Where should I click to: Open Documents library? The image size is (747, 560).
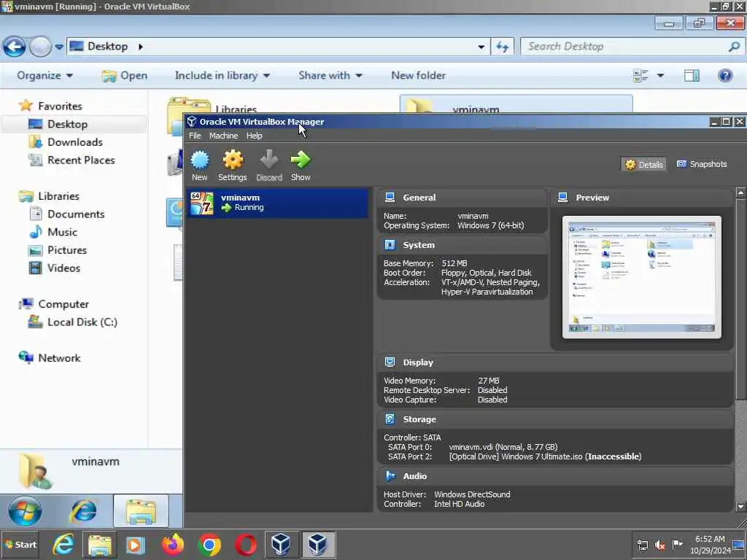(76, 214)
